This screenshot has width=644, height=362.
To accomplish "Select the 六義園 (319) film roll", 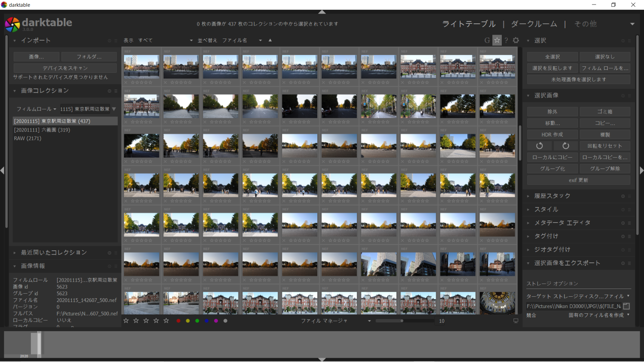I will pyautogui.click(x=42, y=130).
